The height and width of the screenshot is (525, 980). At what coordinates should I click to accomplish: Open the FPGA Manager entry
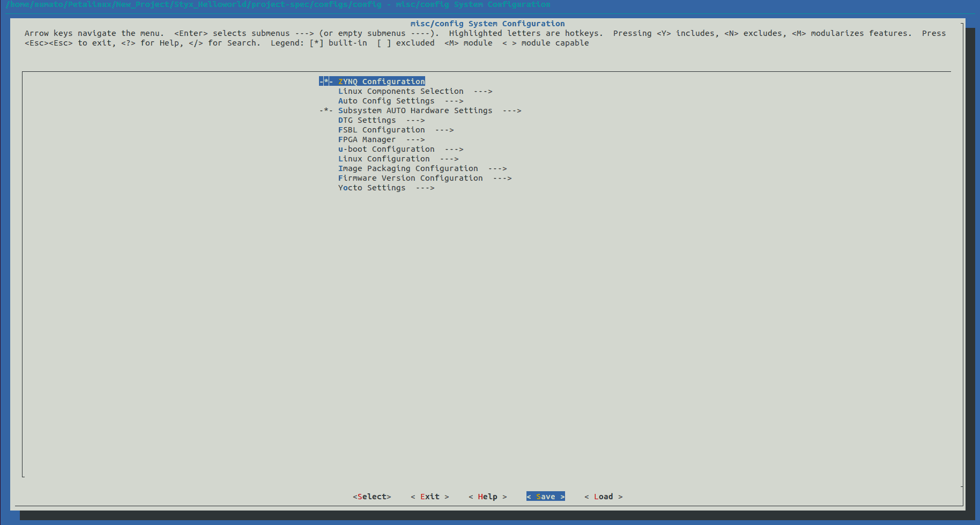367,139
